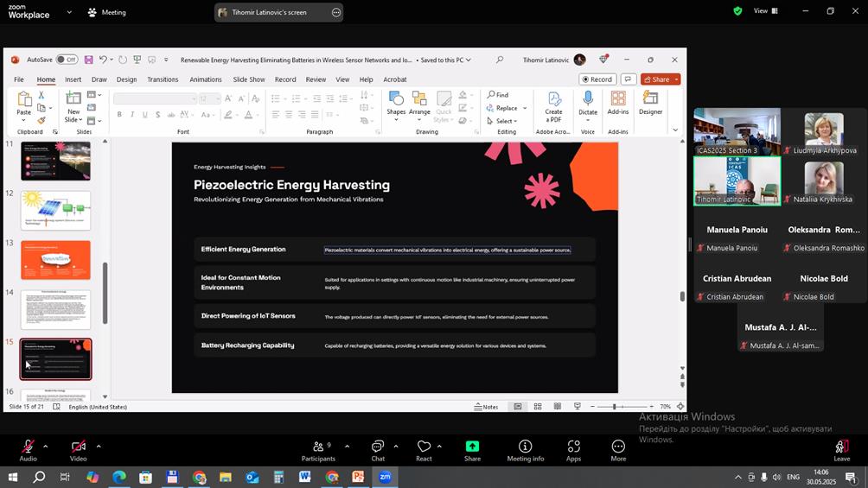Click the View button in Zoom window
The height and width of the screenshot is (488, 868).
click(766, 11)
